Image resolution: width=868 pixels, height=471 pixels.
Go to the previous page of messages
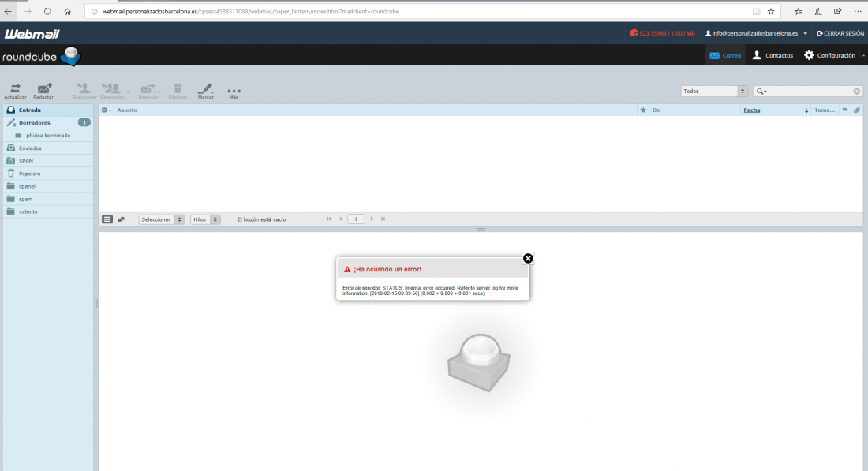340,219
